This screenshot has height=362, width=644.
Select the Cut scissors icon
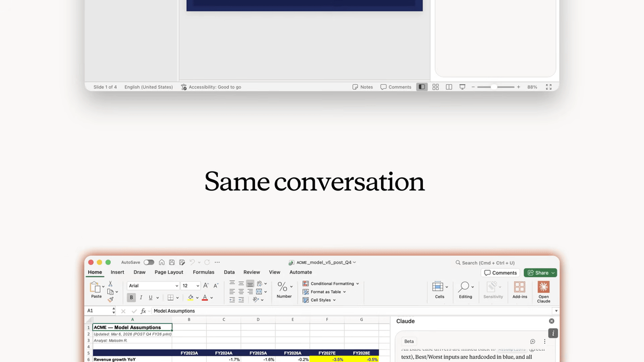click(x=111, y=284)
